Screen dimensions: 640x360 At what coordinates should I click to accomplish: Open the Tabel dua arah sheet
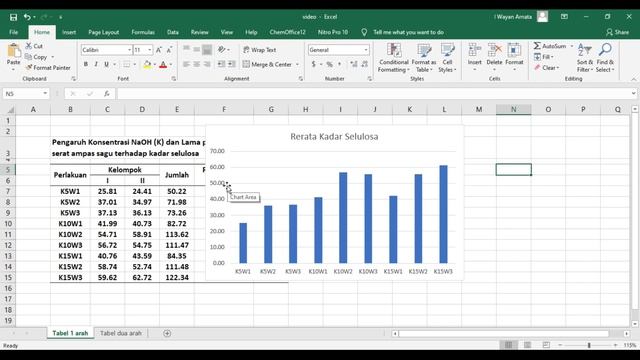(x=121, y=333)
